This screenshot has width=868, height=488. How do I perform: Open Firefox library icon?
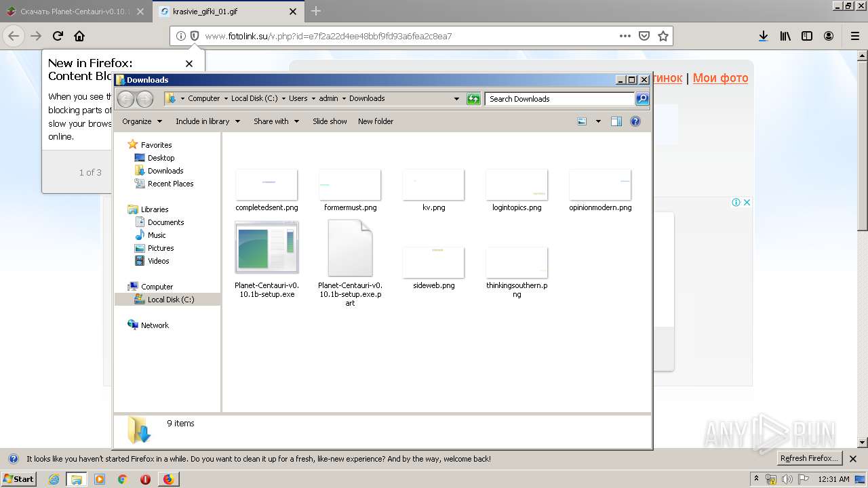[x=785, y=36]
